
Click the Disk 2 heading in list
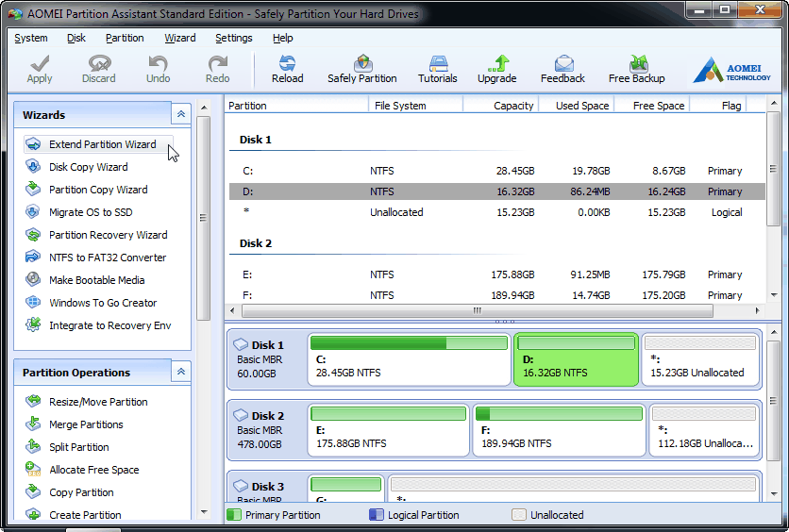256,243
